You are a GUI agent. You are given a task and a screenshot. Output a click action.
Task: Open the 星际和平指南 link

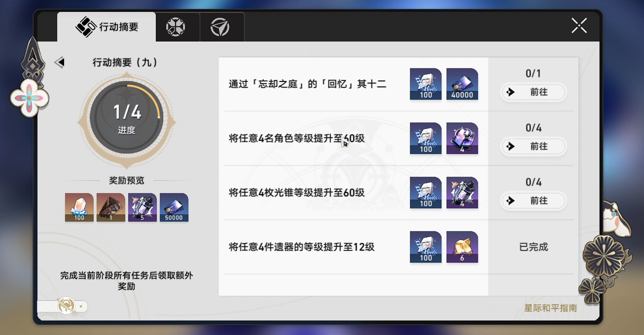click(550, 308)
